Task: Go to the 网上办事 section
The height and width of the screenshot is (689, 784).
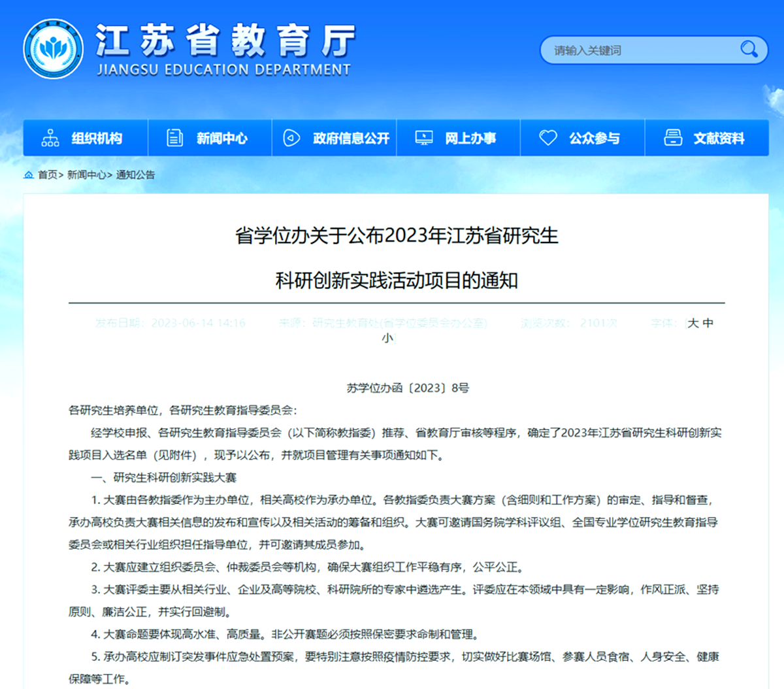Action: pos(470,139)
